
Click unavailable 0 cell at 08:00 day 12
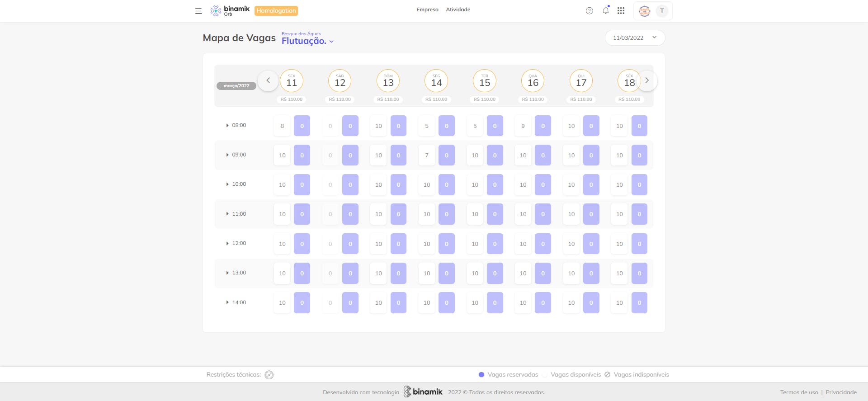click(x=330, y=126)
